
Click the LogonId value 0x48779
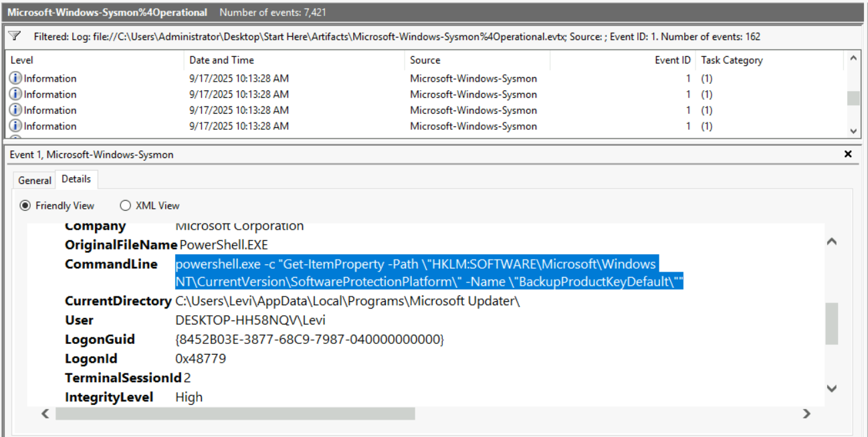(201, 359)
